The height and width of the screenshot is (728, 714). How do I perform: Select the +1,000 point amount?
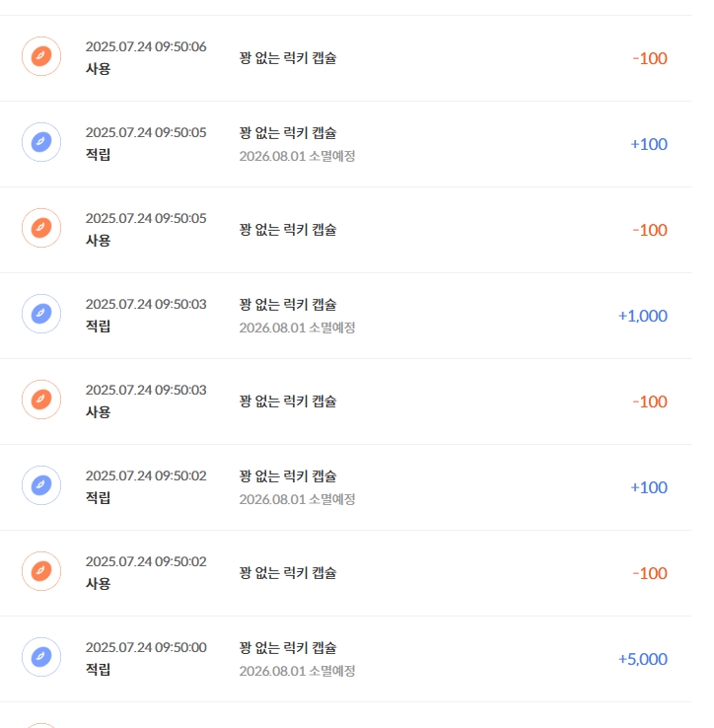pos(643,316)
